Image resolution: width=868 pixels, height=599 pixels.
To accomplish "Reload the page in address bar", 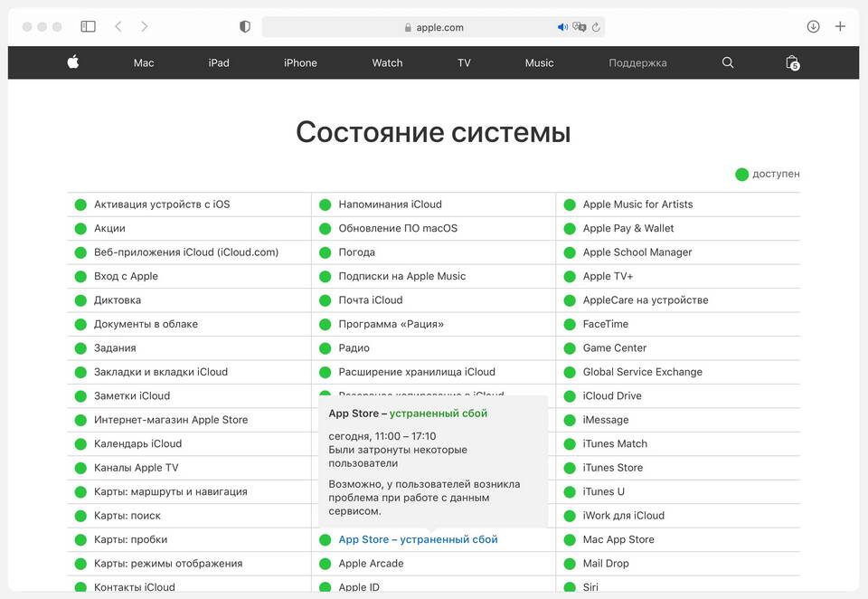I will coord(596,27).
